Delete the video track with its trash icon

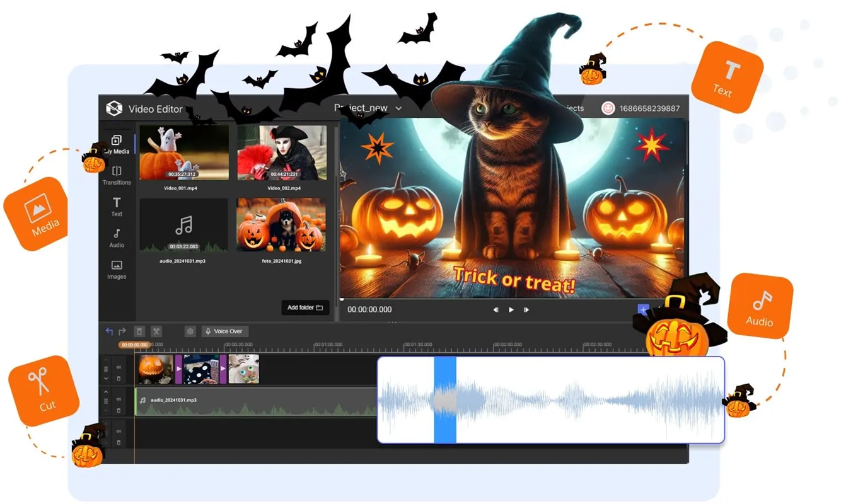pos(119,379)
